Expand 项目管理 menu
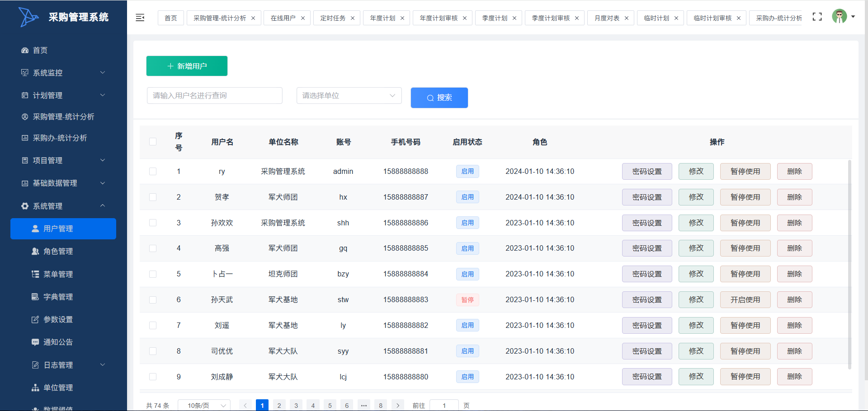The image size is (868, 411). point(63,160)
